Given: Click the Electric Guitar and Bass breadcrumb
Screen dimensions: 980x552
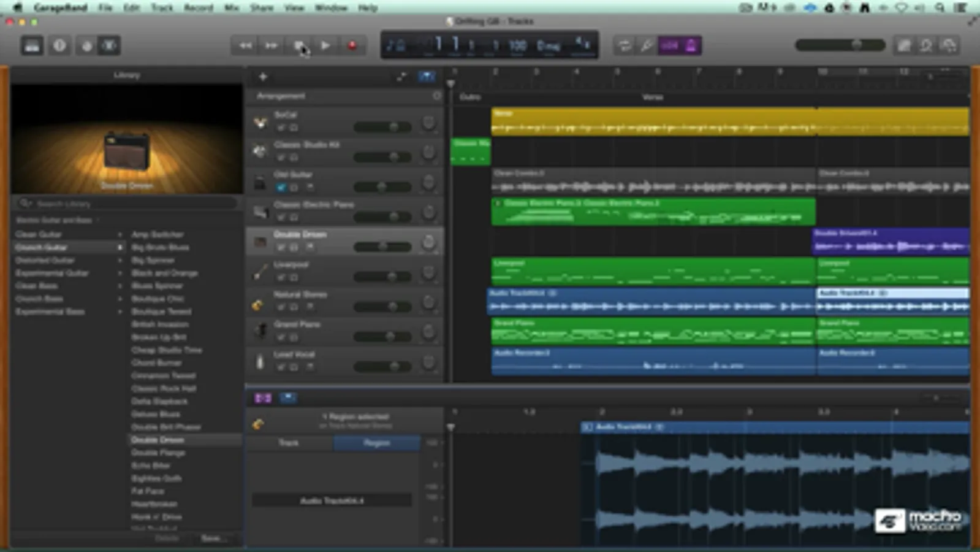Looking at the screenshot, I should (x=54, y=220).
